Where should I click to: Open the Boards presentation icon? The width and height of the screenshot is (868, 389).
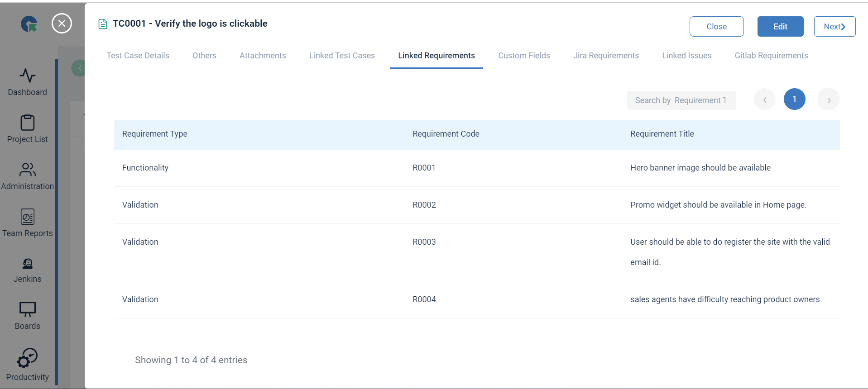pyautogui.click(x=28, y=309)
